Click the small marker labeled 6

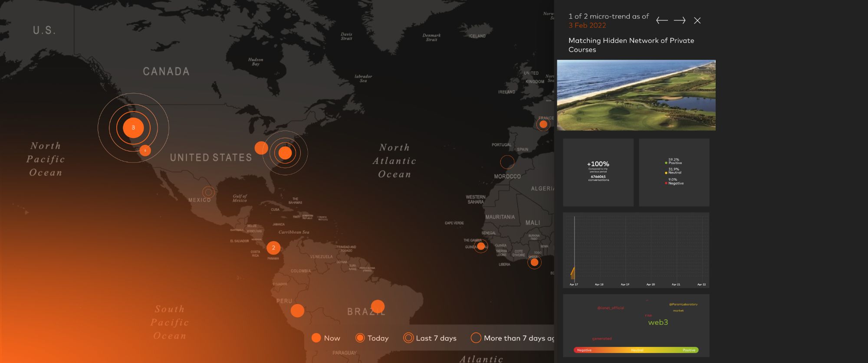click(145, 150)
